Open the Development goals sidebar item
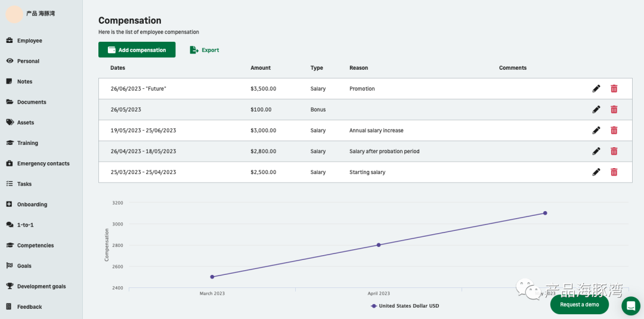Screen dimensions: 644x319 [41, 286]
